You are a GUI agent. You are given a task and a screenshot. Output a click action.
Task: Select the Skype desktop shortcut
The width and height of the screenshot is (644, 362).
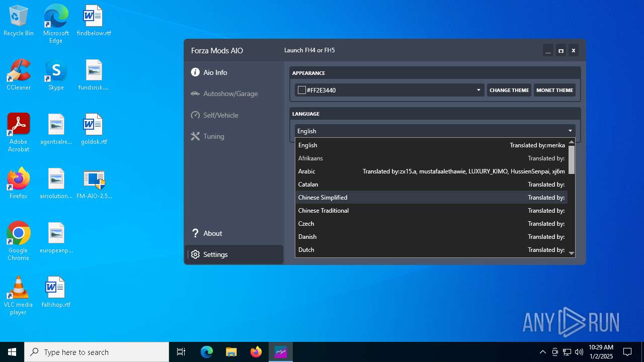56,75
